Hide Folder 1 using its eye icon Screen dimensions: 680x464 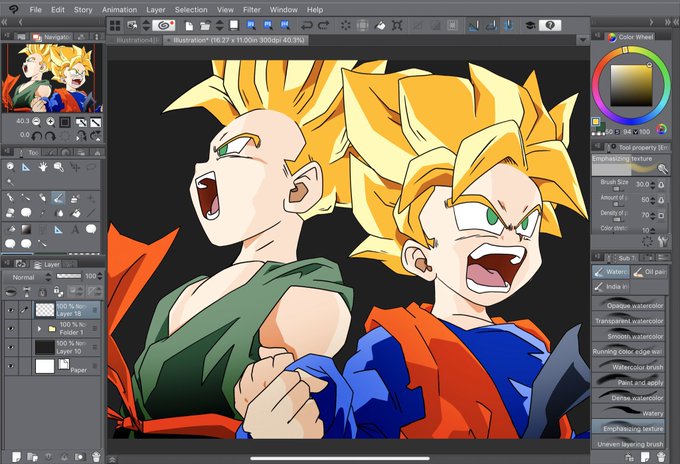click(10, 329)
